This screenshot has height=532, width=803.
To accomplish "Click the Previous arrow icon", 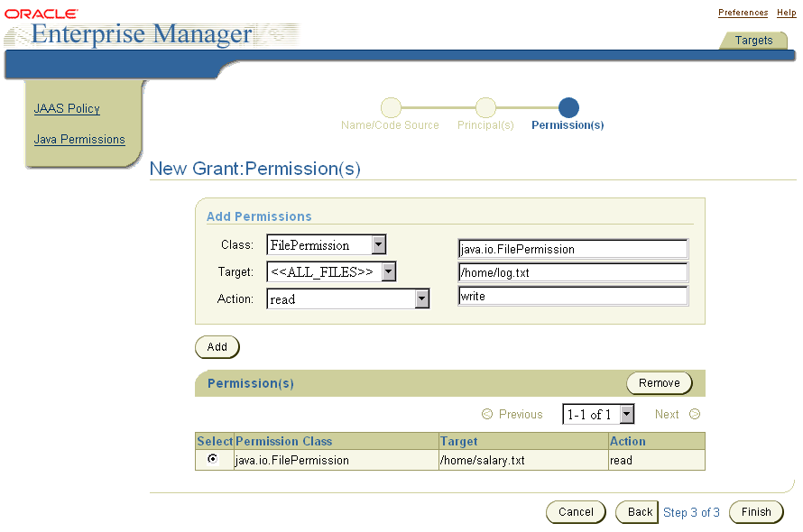I will (487, 414).
